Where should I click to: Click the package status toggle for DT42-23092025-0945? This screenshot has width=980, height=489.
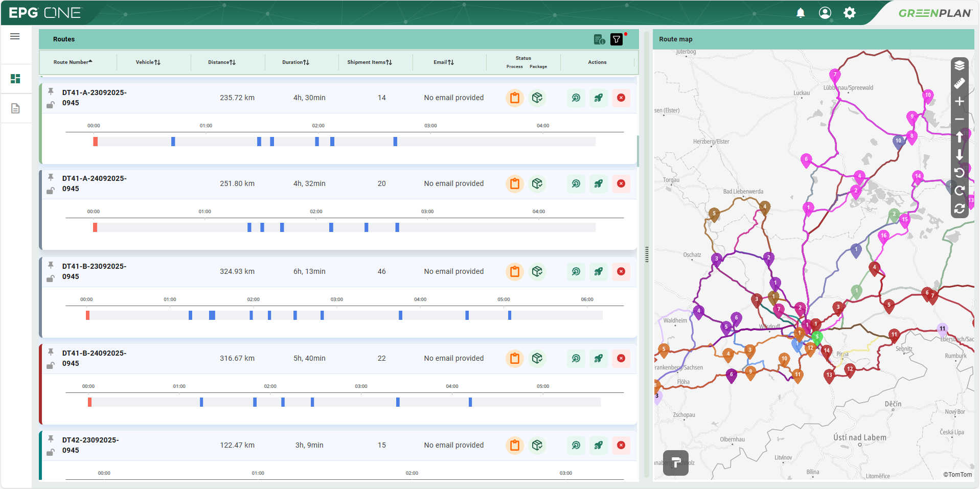537,445
